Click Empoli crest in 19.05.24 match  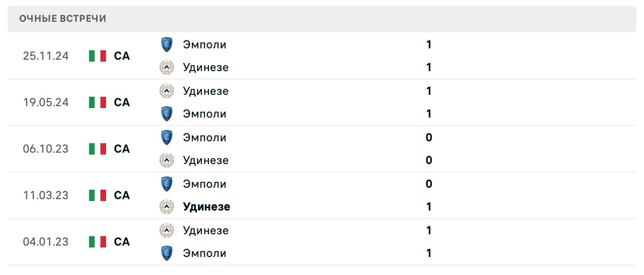[x=166, y=114]
